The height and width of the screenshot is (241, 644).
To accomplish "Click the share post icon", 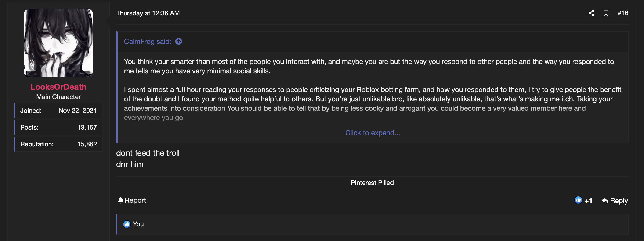I will [x=591, y=13].
